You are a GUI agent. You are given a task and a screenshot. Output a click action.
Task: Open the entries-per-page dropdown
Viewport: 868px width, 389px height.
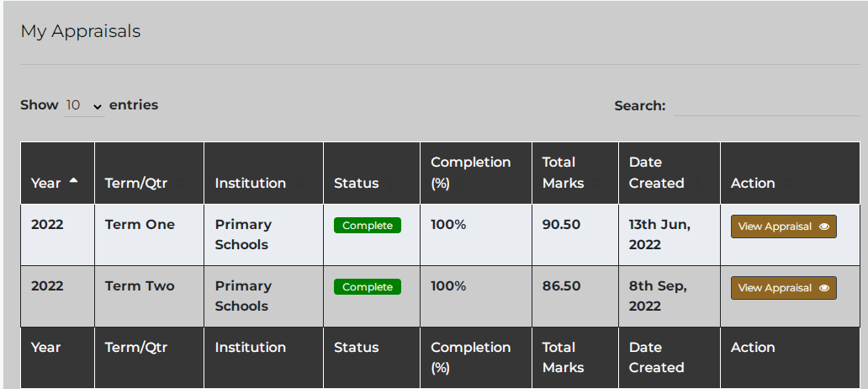83,105
